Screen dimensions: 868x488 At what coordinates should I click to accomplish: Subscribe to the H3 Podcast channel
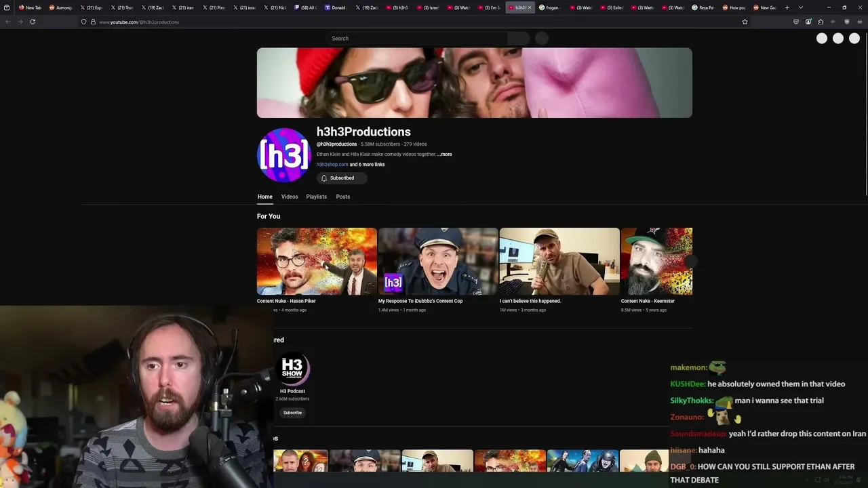pos(292,413)
